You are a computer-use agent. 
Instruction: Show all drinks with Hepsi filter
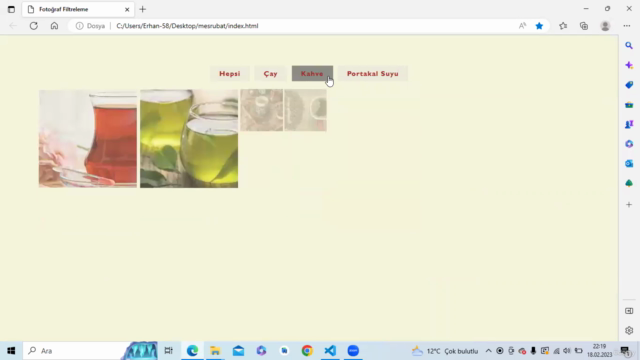[229, 73]
